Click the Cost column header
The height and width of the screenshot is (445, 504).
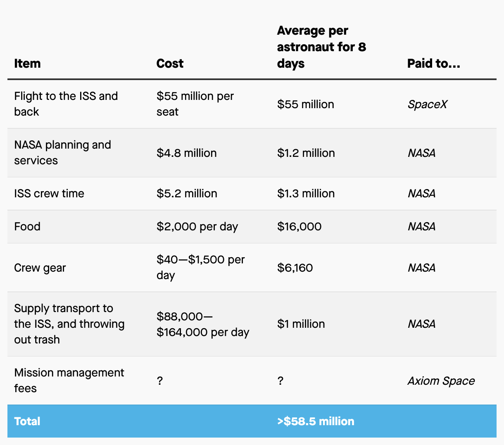coord(170,64)
